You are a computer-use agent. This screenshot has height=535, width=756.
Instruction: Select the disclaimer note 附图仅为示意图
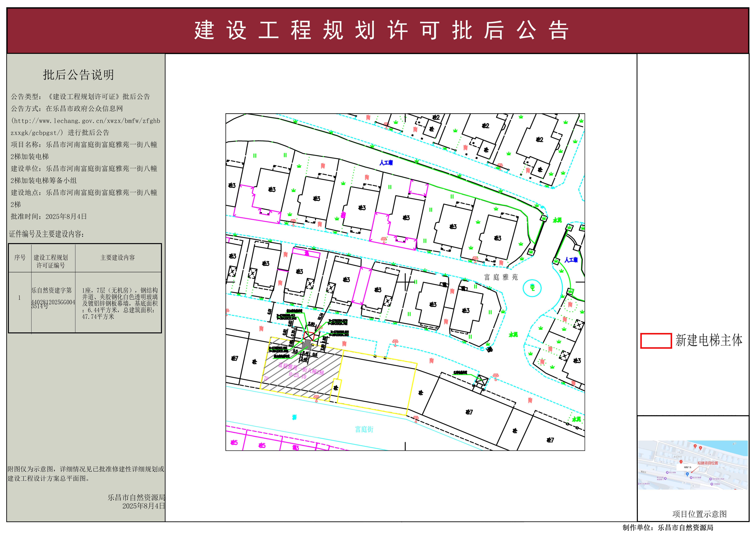86,474
